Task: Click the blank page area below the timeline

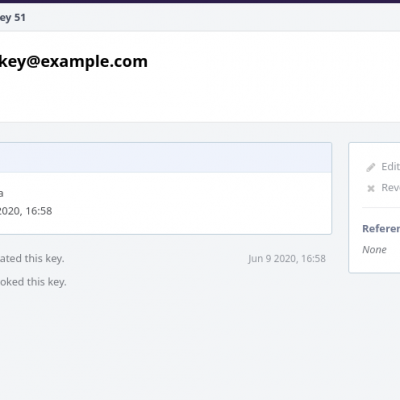Action: tap(200, 343)
